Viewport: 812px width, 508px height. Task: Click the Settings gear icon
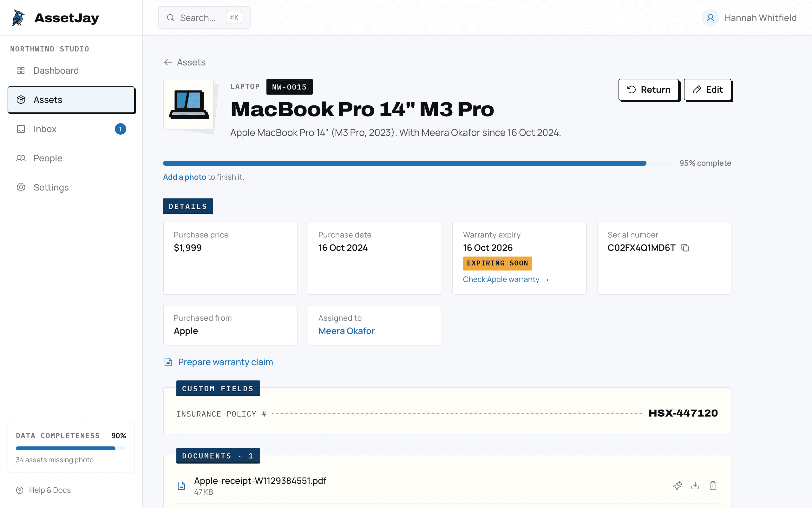21,187
